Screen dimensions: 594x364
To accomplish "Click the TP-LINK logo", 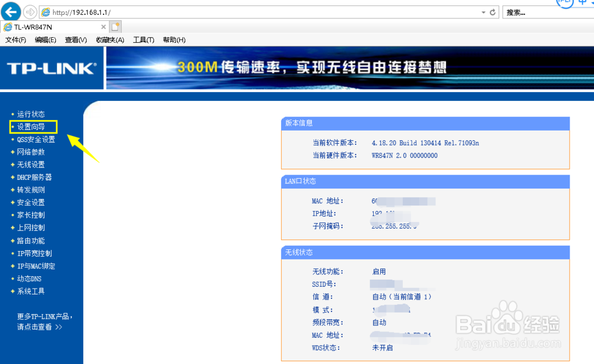I will tap(52, 68).
